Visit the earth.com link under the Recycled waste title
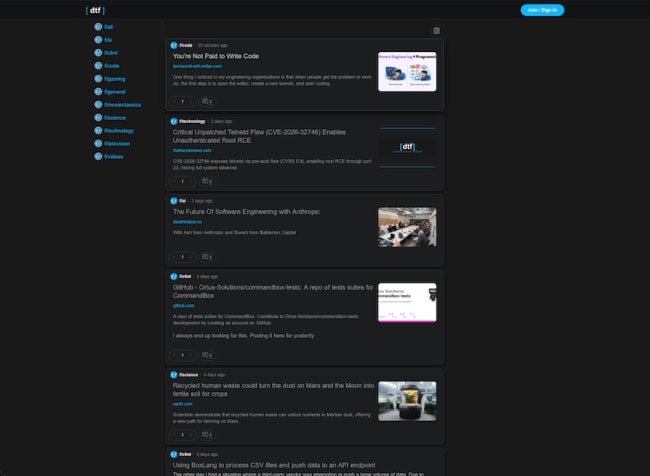This screenshot has width=650, height=476. click(182, 404)
